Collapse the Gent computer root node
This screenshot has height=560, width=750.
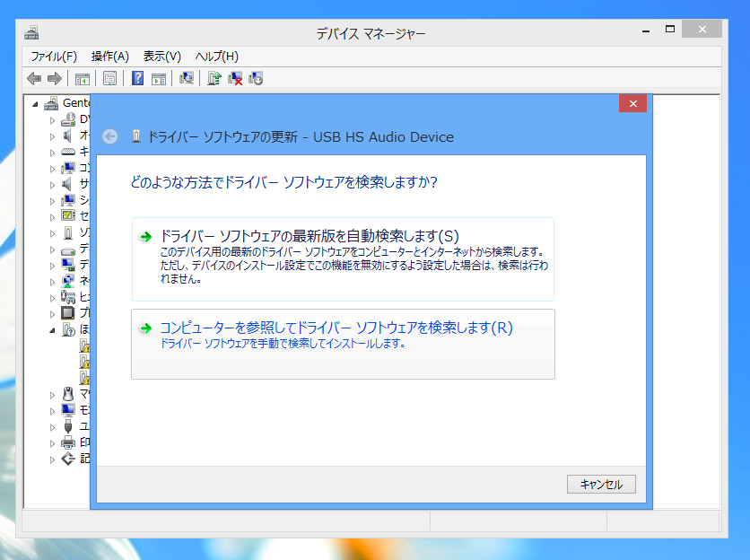click(35, 104)
